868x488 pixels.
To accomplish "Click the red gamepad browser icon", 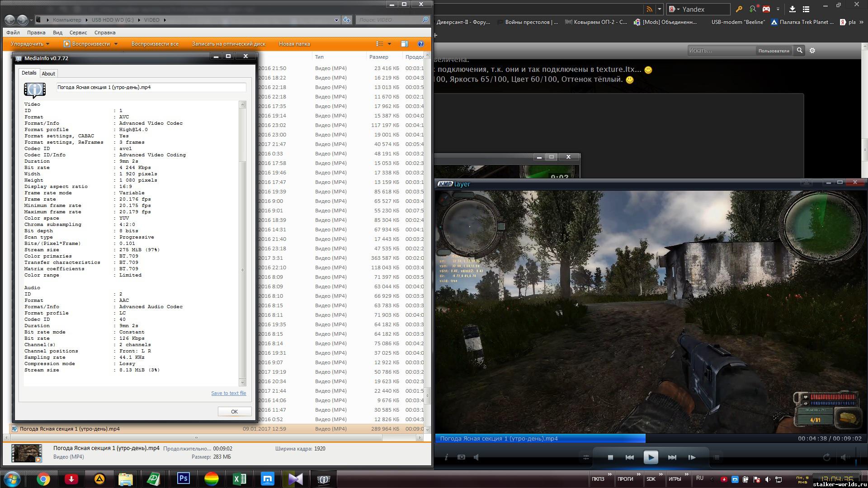I will (766, 9).
